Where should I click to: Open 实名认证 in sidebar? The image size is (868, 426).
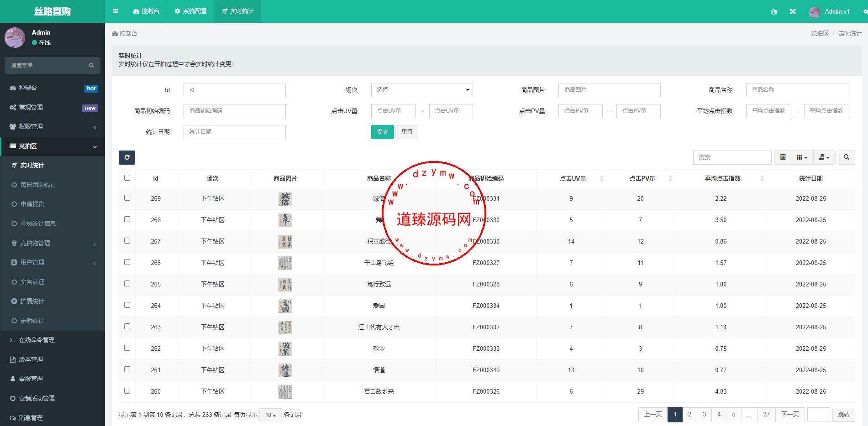[53, 282]
